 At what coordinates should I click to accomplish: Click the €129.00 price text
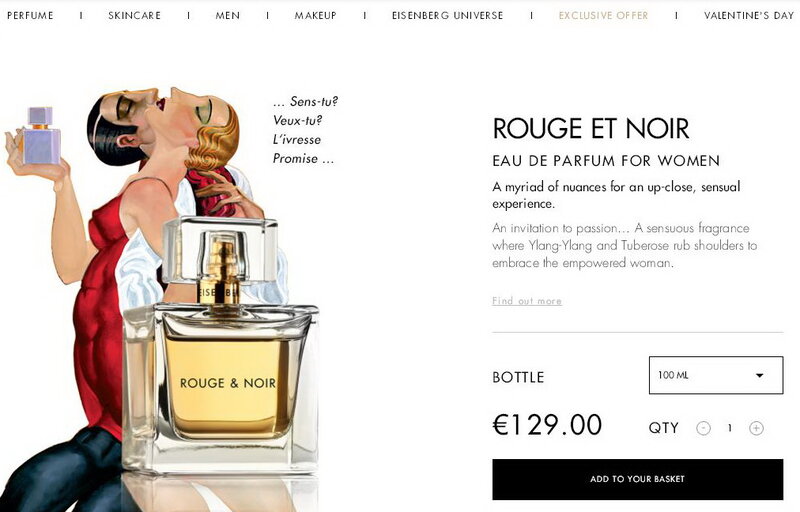(x=547, y=424)
